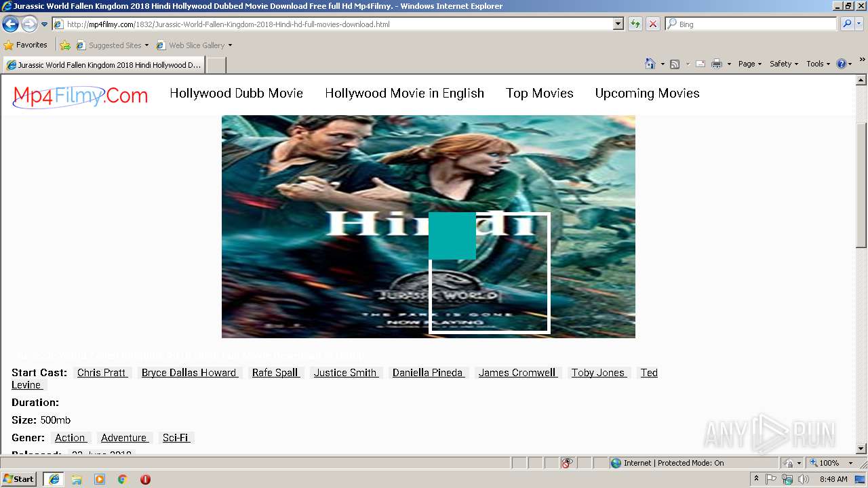The height and width of the screenshot is (488, 868).
Task: Click the Jurassic World movie poster
Action: [429, 226]
